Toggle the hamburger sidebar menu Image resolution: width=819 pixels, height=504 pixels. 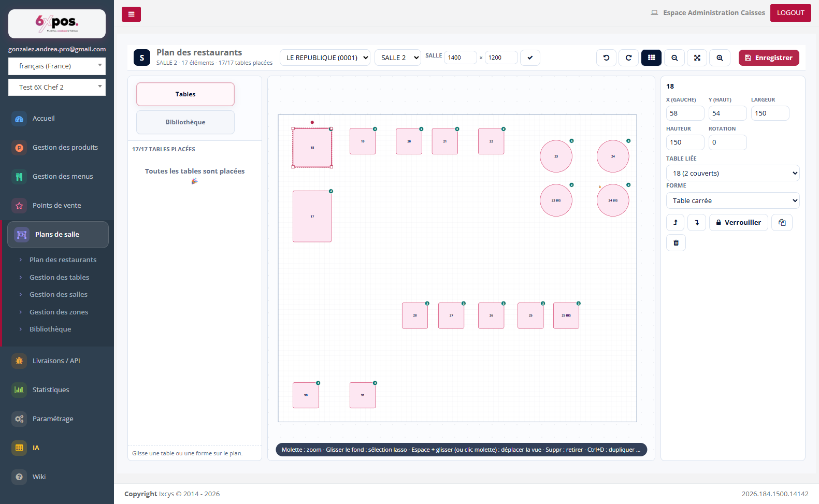(131, 14)
